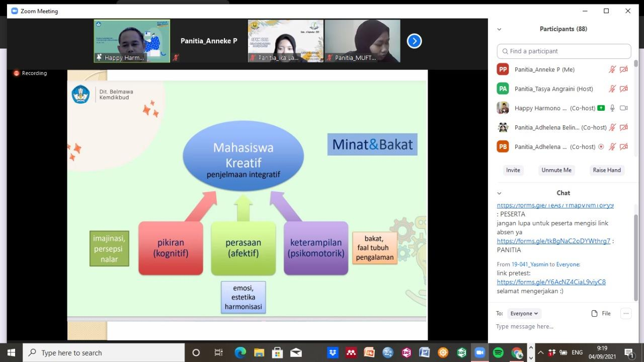Toggle mute on Panitia_Adhelena Belin's mic
This screenshot has height=362, width=644.
click(x=612, y=127)
